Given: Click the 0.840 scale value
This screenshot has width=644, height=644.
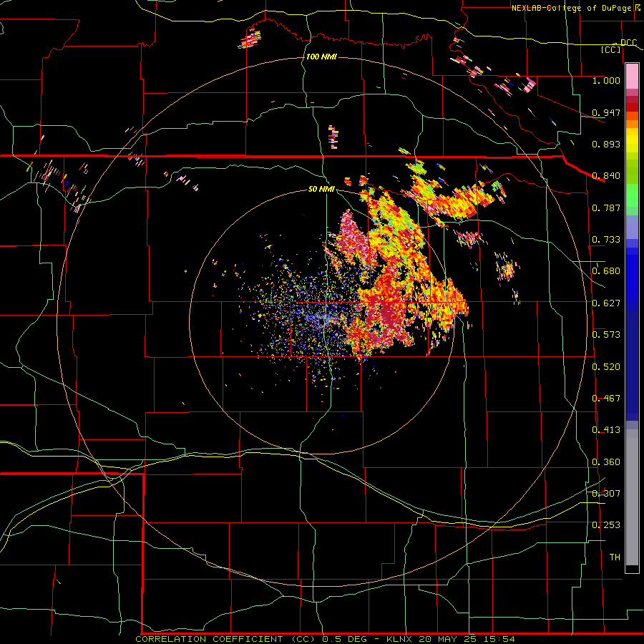Looking at the screenshot, I should 606,176.
